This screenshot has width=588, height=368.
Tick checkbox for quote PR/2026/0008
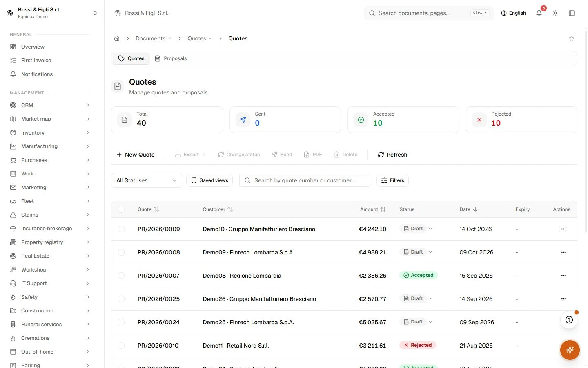(x=121, y=252)
